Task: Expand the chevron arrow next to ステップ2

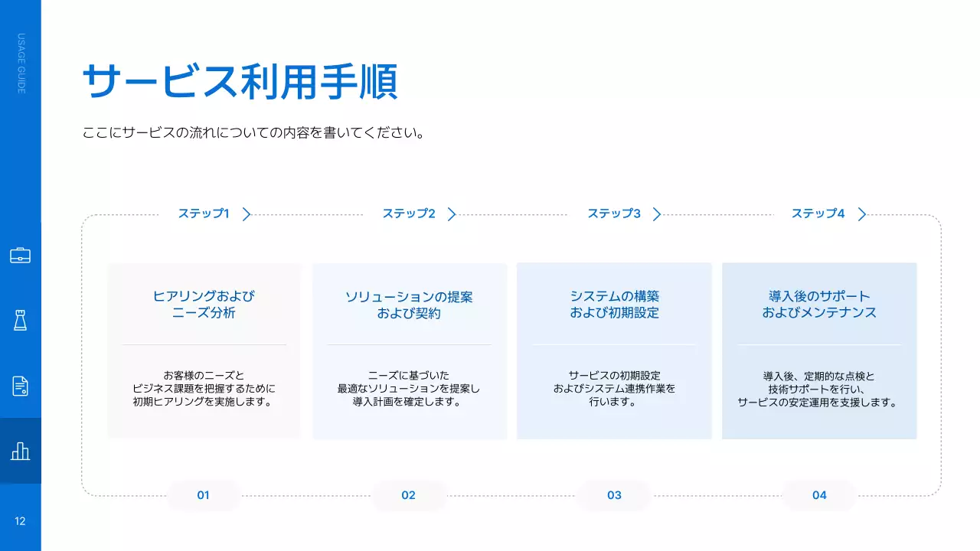Action: (x=451, y=214)
